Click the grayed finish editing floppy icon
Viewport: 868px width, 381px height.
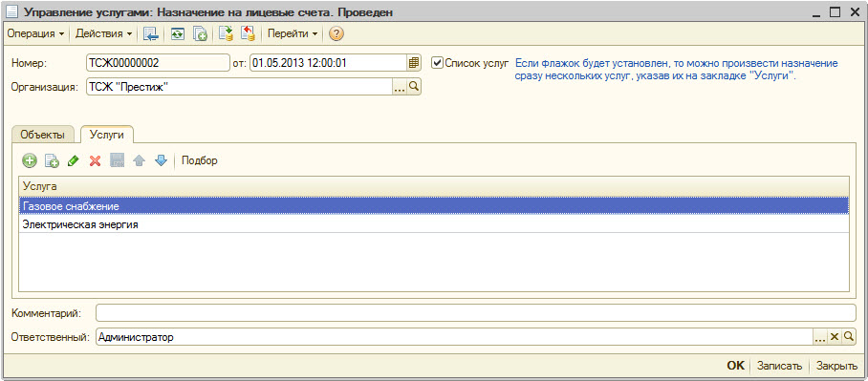[118, 161]
